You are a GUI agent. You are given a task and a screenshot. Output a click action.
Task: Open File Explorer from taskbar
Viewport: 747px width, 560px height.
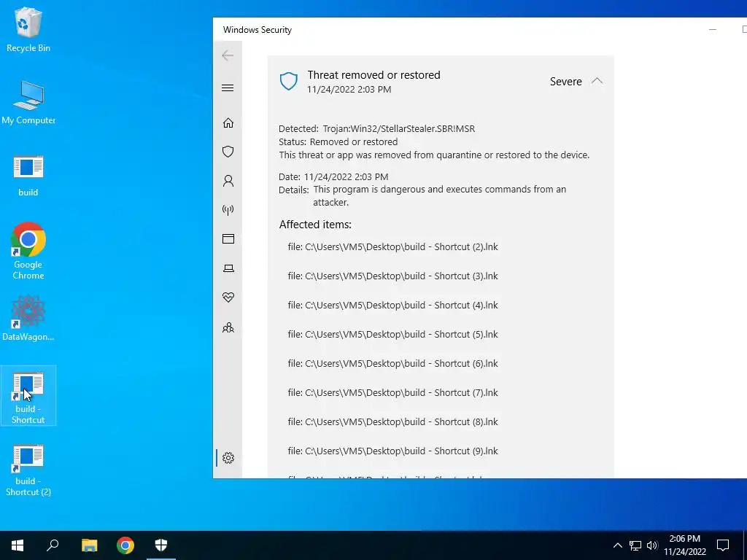tap(89, 545)
